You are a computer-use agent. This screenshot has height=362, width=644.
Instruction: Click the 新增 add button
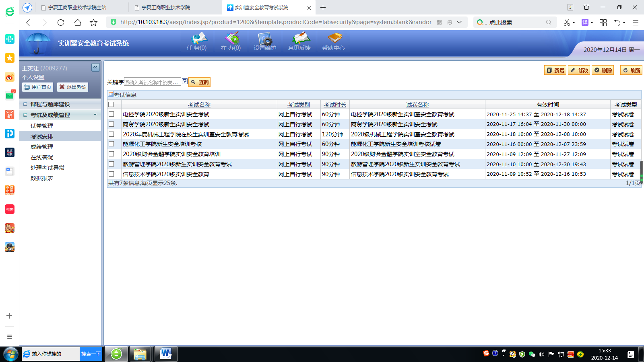click(x=555, y=70)
